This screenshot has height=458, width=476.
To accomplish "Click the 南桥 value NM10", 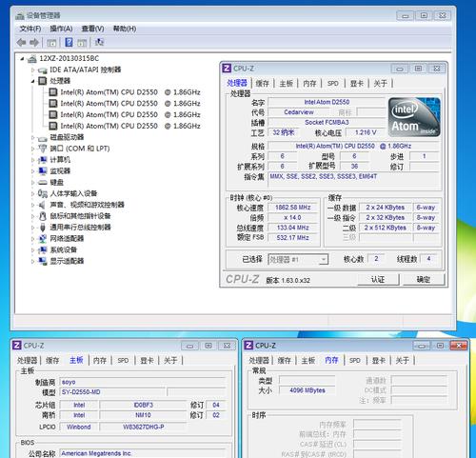I will 144,415.
